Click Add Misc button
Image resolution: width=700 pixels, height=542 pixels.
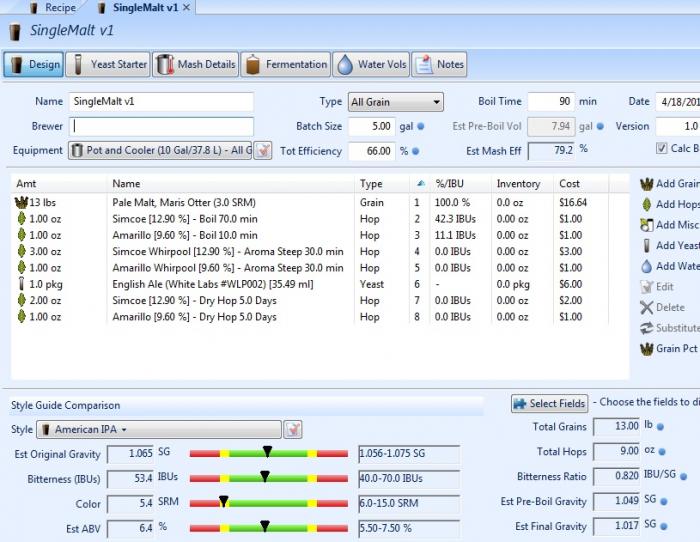[x=670, y=225]
